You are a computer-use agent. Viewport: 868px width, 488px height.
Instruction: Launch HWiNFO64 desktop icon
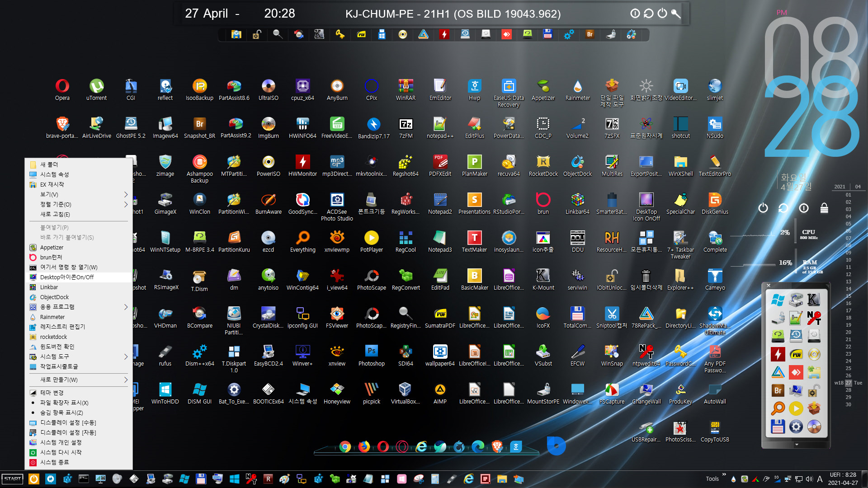(302, 127)
